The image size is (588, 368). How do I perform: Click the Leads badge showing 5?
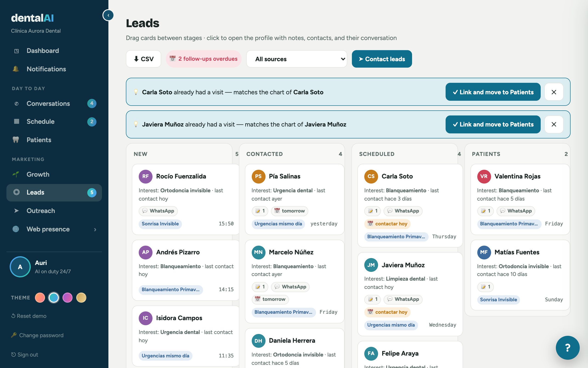92,193
